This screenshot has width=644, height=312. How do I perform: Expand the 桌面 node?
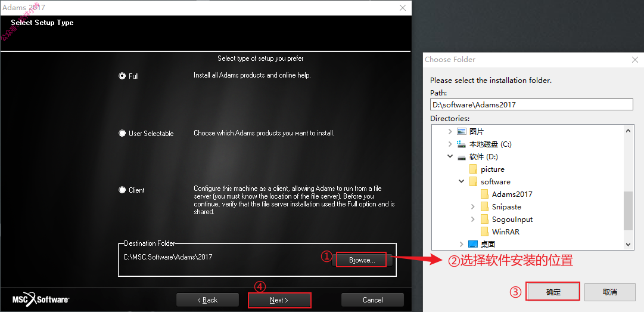tap(462, 244)
